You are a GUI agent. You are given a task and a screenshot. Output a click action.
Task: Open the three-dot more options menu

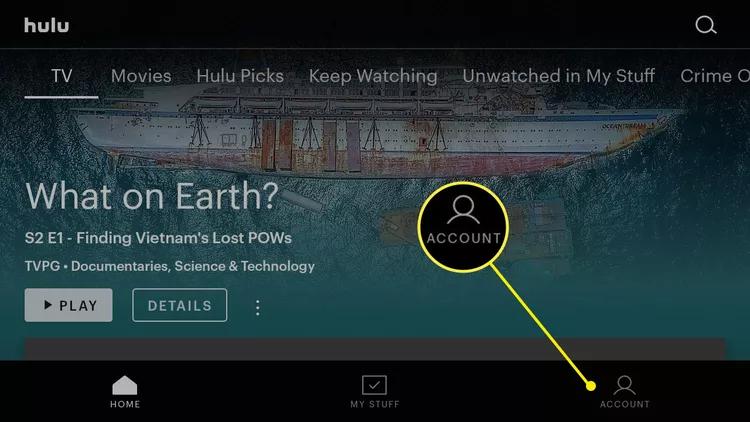258,307
